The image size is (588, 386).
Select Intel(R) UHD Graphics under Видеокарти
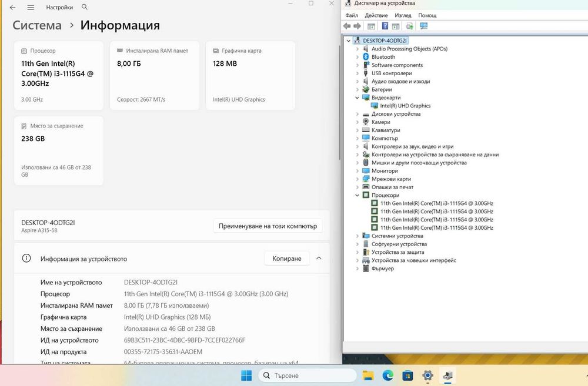coord(405,106)
